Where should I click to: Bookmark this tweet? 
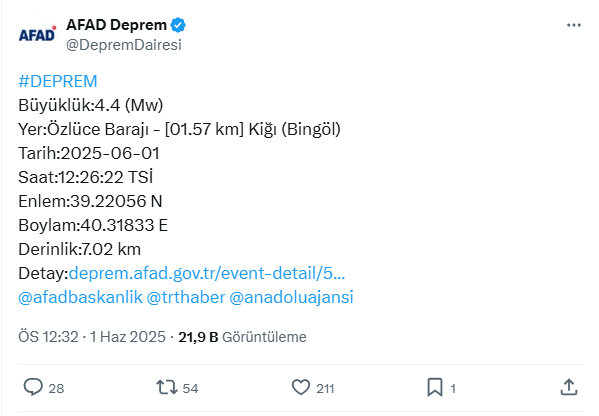(435, 387)
